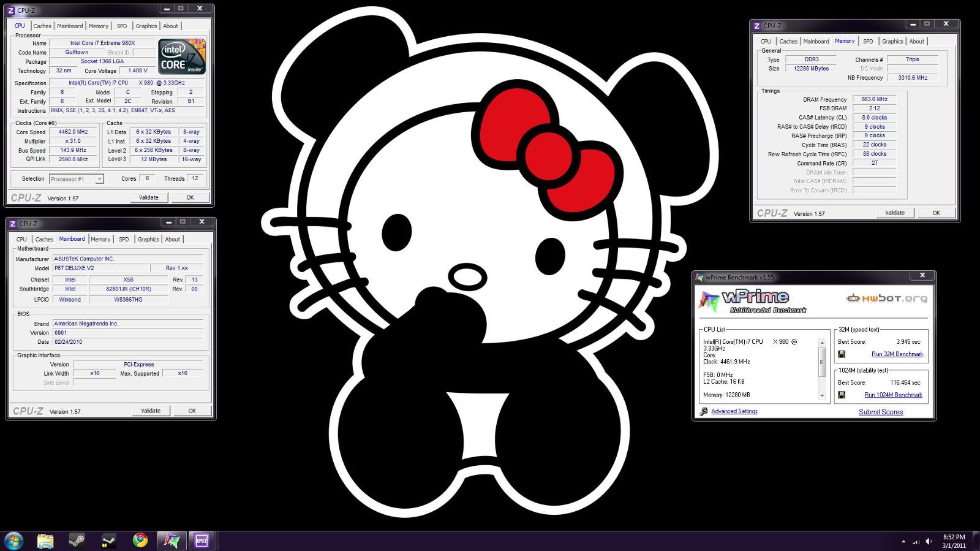The image size is (980, 551).
Task: Switch to Graphics tab in Memory CPU-Z window
Action: point(892,41)
